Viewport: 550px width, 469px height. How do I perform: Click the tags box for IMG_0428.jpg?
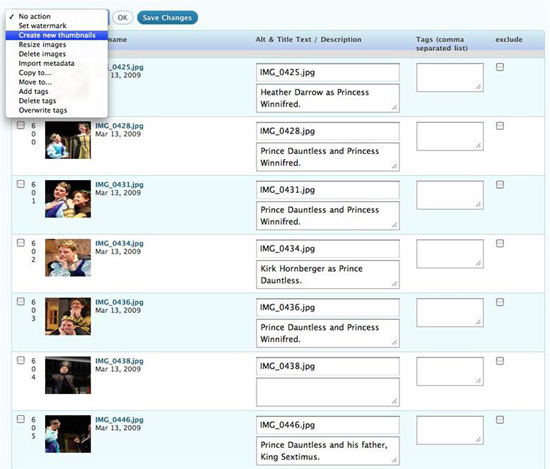450,136
